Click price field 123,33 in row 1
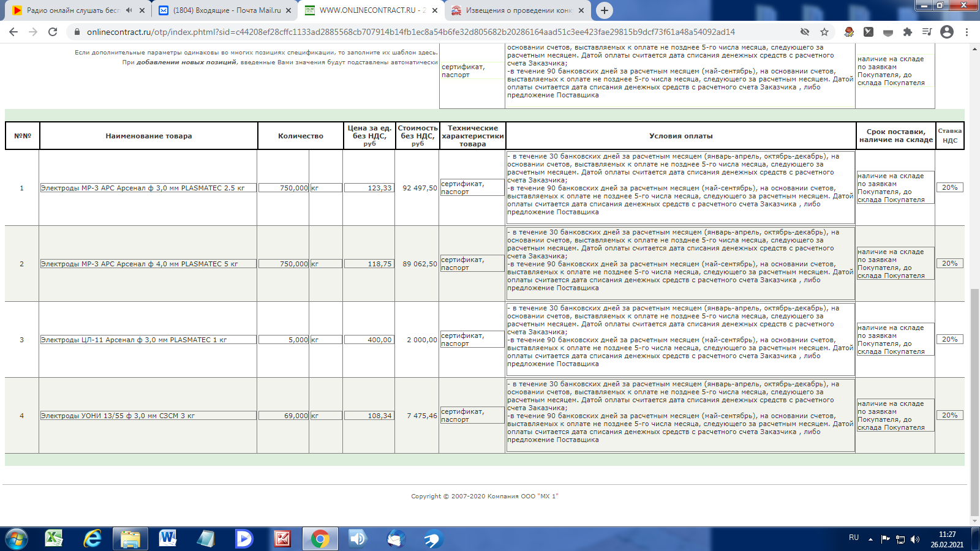This screenshot has width=980, height=551. click(x=369, y=188)
